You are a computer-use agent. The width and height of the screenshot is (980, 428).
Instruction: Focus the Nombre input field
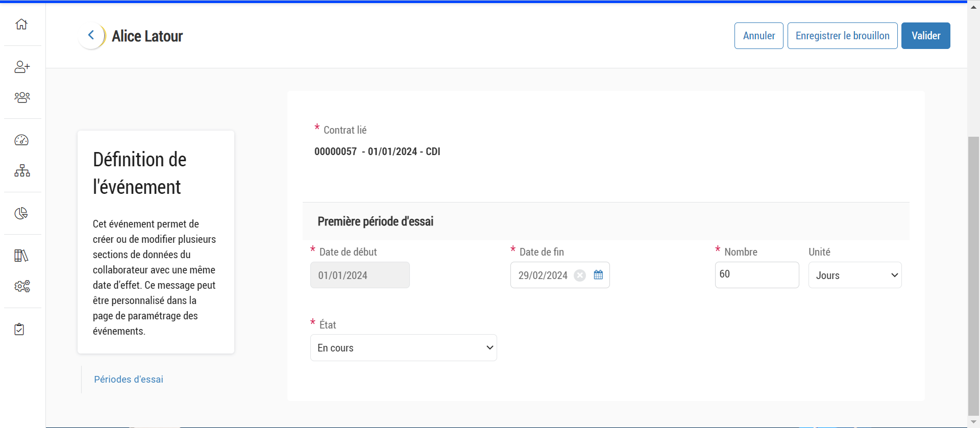(x=756, y=275)
